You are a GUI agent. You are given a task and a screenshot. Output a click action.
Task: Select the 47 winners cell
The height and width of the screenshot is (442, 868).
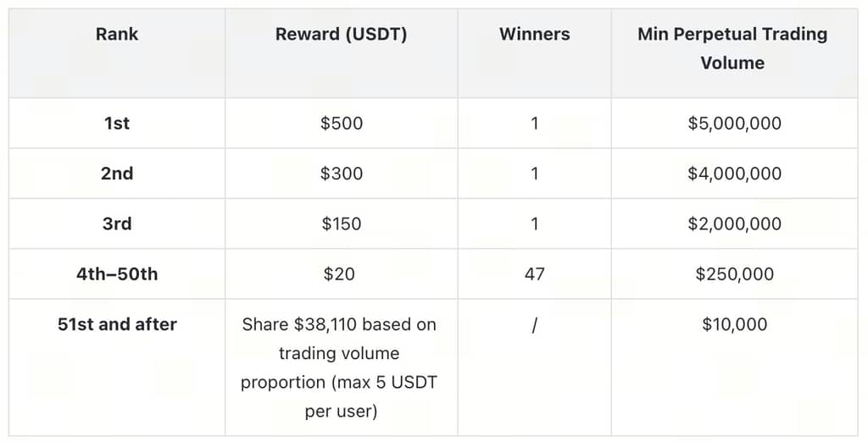pyautogui.click(x=534, y=274)
